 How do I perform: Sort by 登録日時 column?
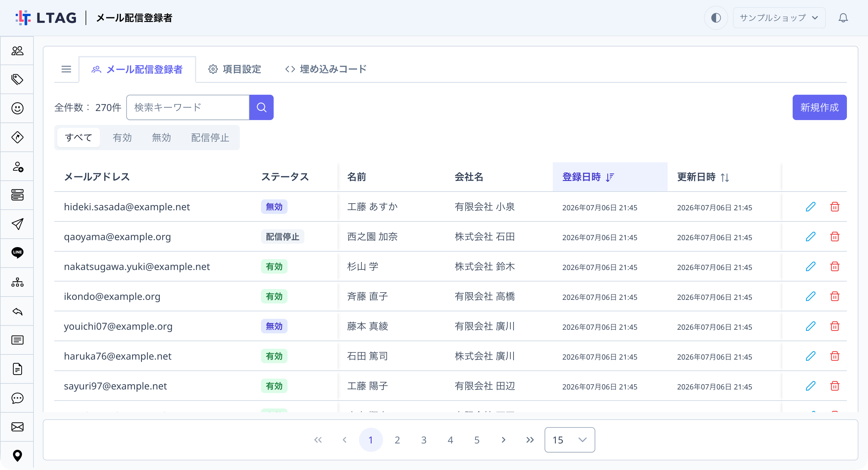click(x=609, y=177)
